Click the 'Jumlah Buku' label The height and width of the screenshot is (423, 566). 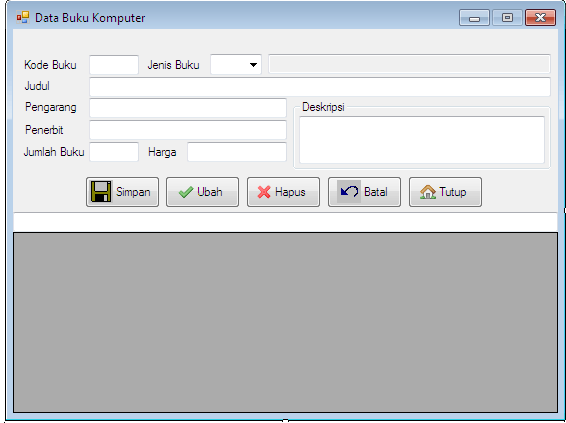(x=54, y=152)
